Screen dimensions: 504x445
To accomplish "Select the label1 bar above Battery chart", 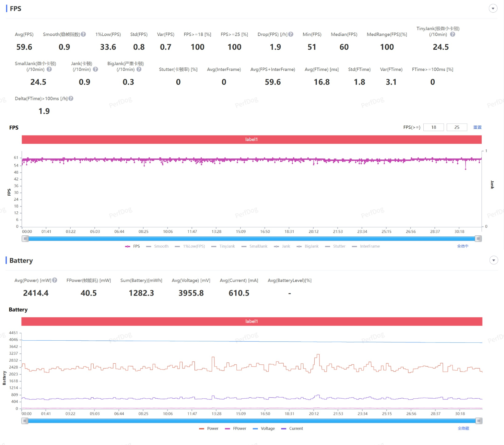I will 251,321.
